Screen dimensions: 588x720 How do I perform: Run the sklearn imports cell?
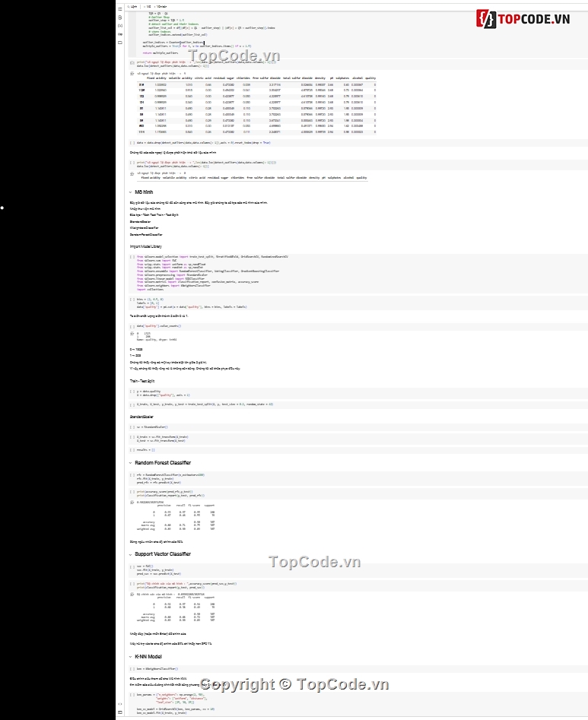click(132, 257)
